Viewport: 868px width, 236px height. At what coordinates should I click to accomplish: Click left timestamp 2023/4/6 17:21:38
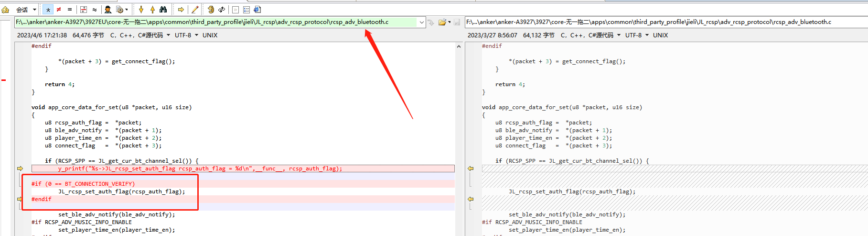click(42, 35)
